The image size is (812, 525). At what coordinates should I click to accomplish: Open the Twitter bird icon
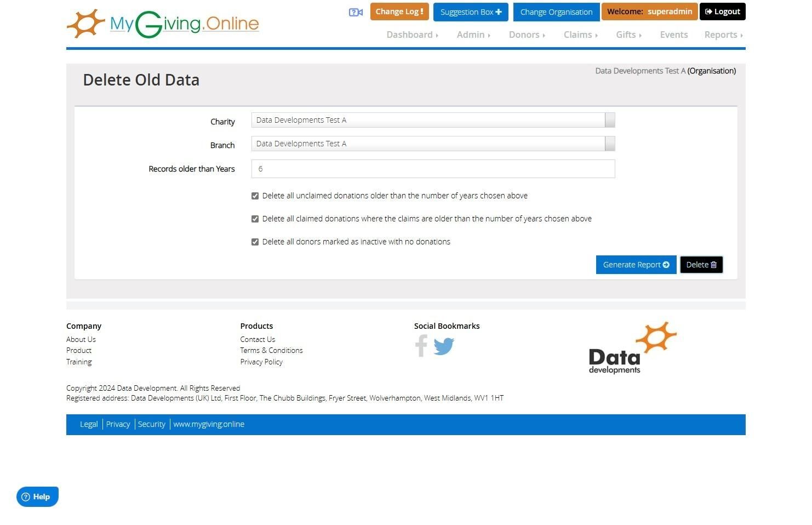[444, 346]
